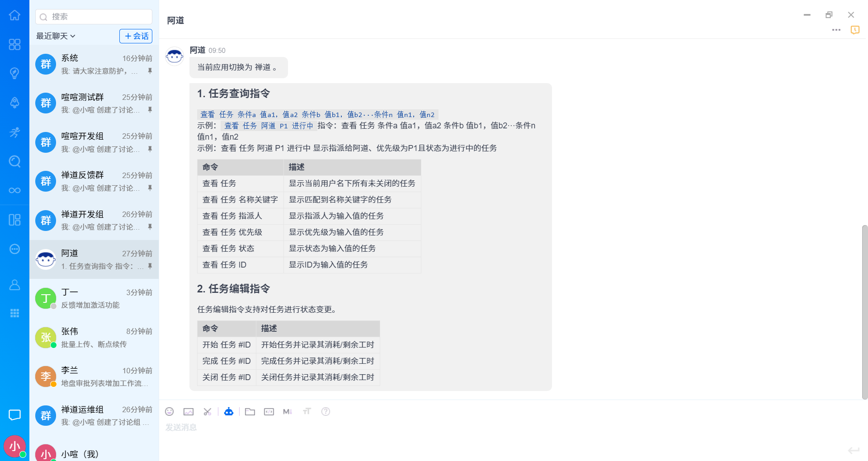Image resolution: width=868 pixels, height=461 pixels.
Task: Toggle the blue robot command button
Action: pos(229,411)
